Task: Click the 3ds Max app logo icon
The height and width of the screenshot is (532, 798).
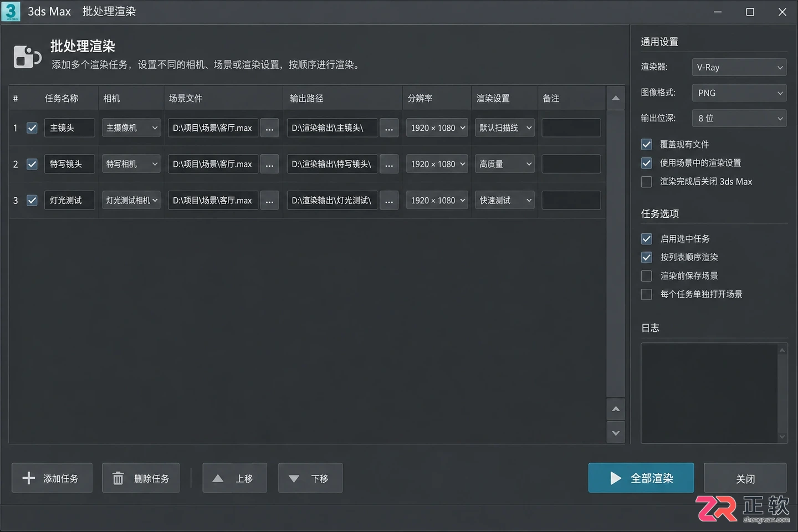Action: (11, 12)
